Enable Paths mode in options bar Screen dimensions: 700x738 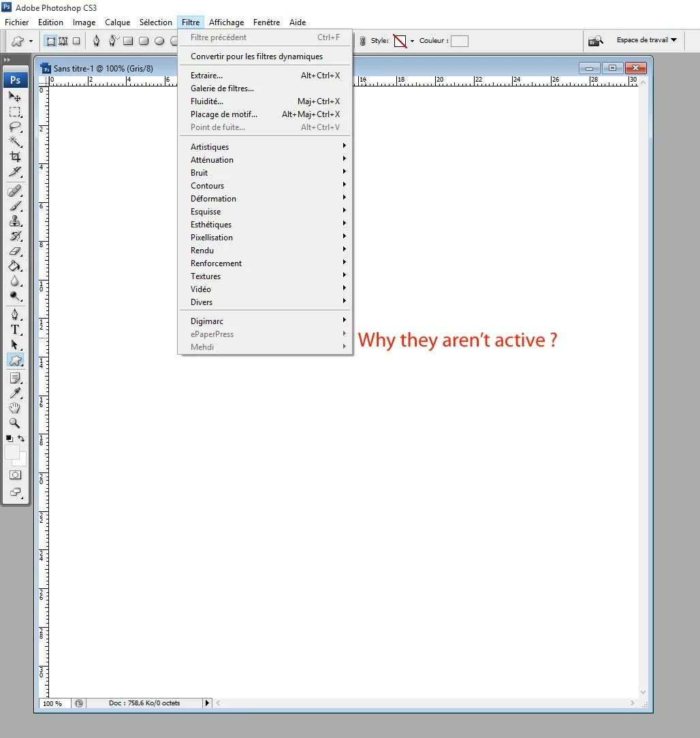pyautogui.click(x=63, y=41)
